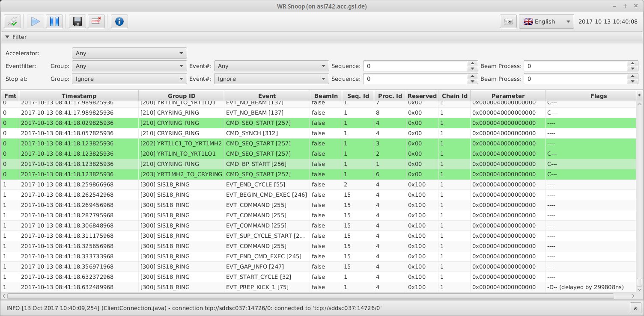Select the EVT_GAP_INFO [247] row
The height and width of the screenshot is (316, 644).
tap(319, 267)
